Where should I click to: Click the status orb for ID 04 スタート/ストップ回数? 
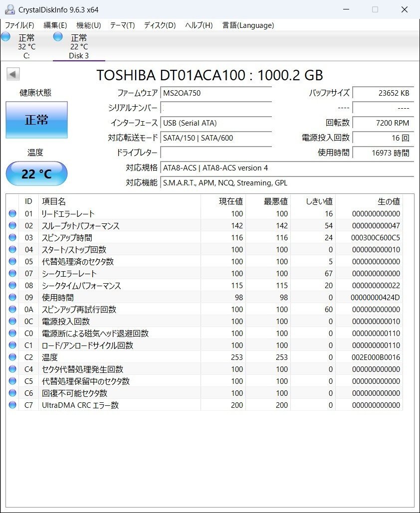coord(12,249)
